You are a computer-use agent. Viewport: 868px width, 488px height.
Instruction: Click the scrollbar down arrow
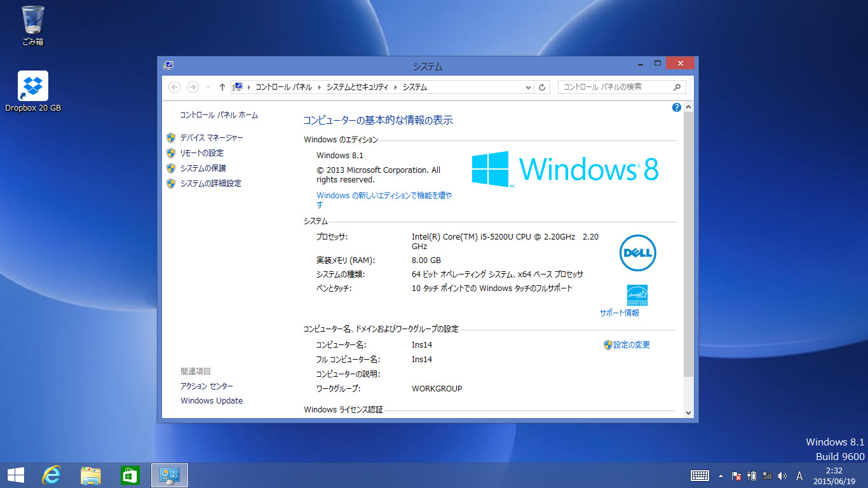(688, 412)
